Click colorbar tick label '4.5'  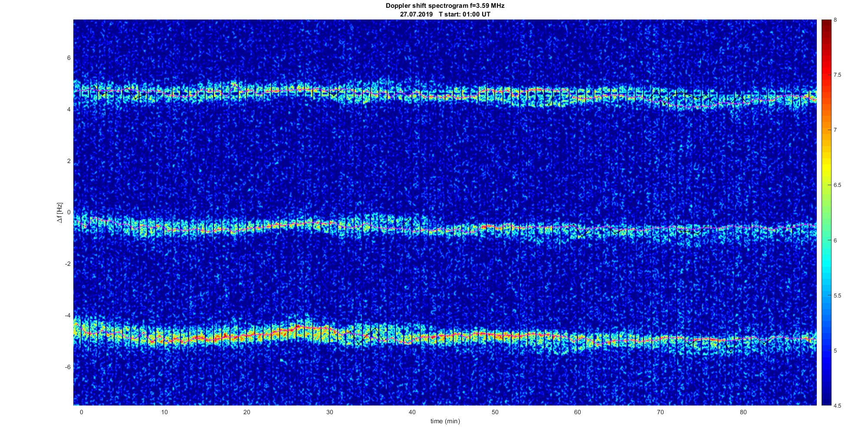(837, 406)
